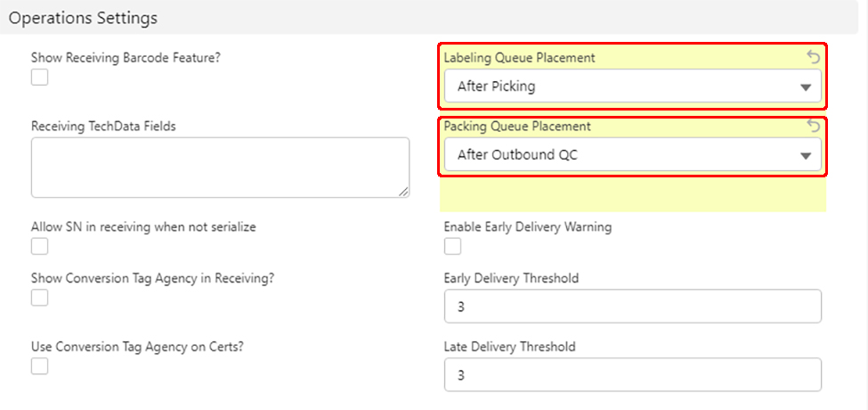Toggle Allow SN in receiving checkbox
Image resolution: width=868 pixels, height=410 pixels.
pos(39,247)
